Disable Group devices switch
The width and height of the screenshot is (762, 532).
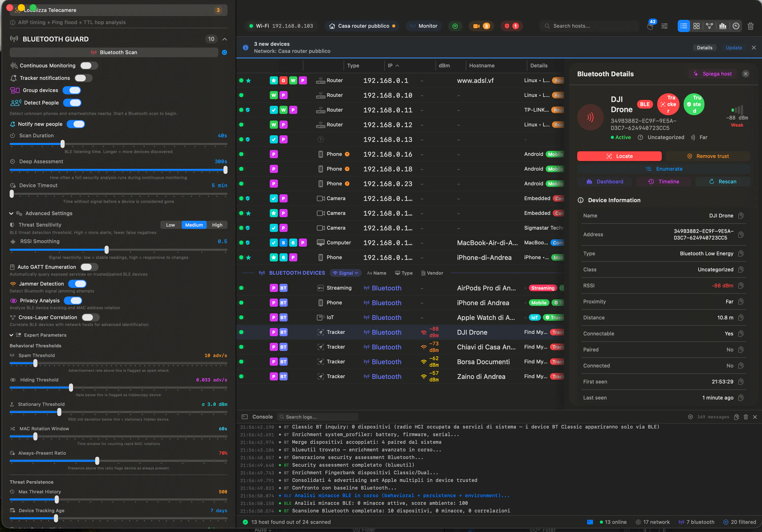72,90
